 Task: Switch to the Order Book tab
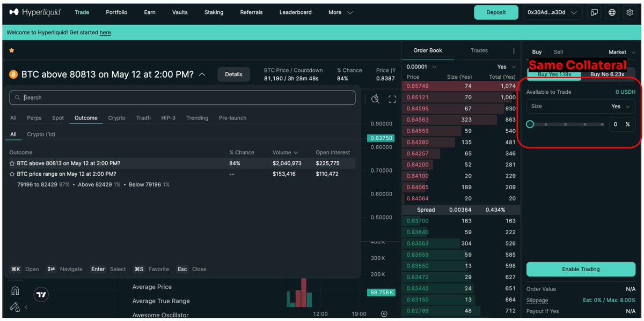(x=428, y=50)
